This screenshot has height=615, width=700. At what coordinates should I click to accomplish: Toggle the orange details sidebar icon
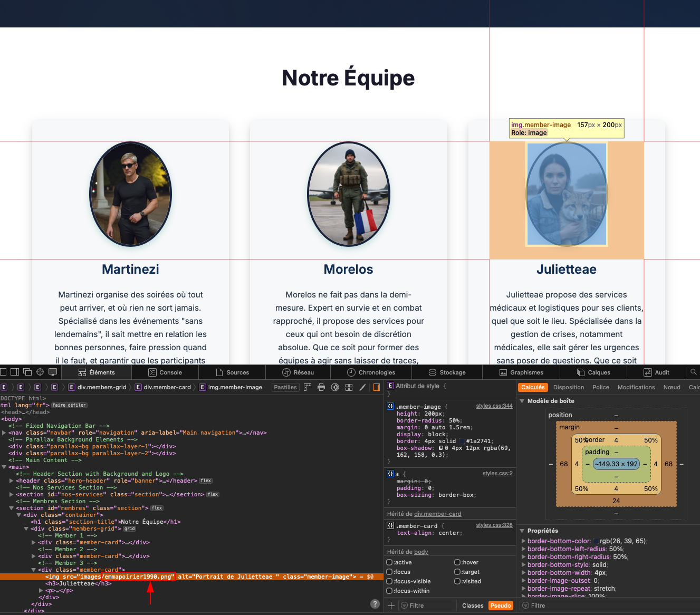tap(377, 387)
